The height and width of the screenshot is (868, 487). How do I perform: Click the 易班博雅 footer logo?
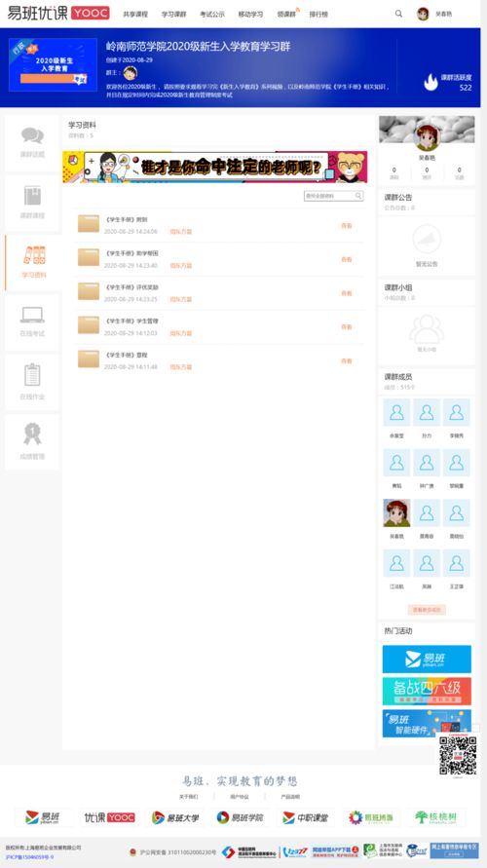371,817
